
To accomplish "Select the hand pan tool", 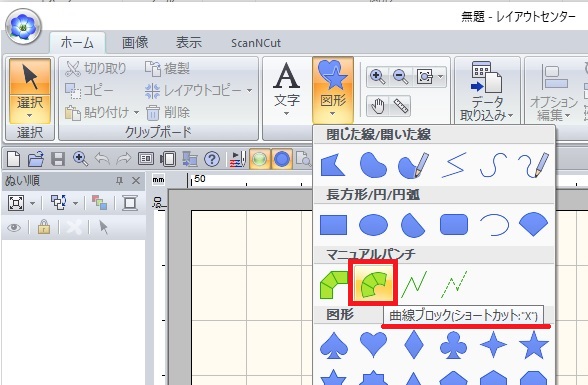I will [x=378, y=106].
